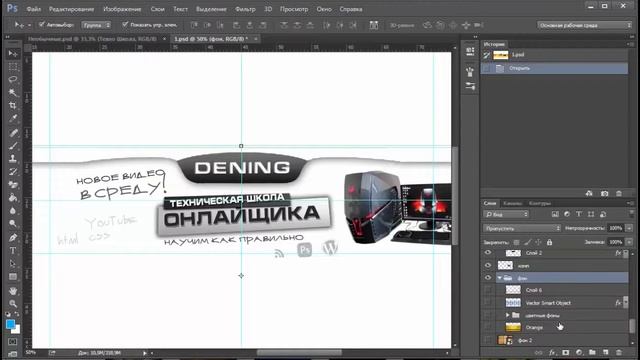Screen dimensions: 640x360
Task: Add layer style with fx button
Action: (552, 352)
